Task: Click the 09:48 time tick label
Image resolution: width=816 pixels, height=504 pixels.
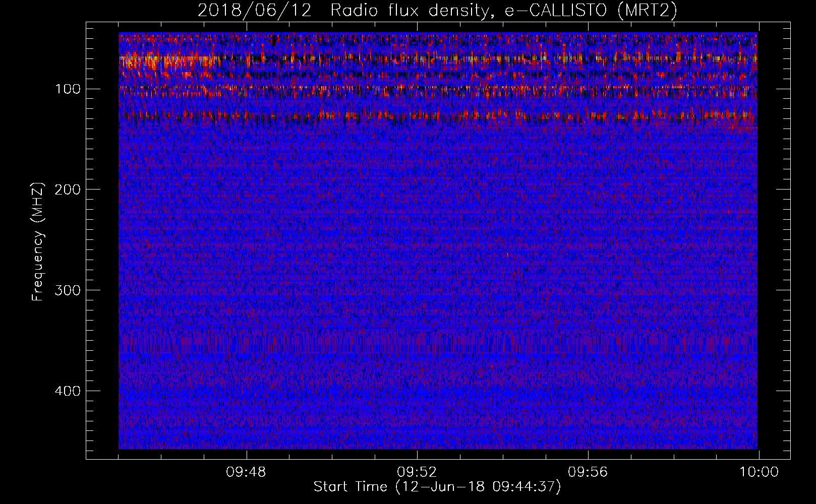Action: point(246,472)
